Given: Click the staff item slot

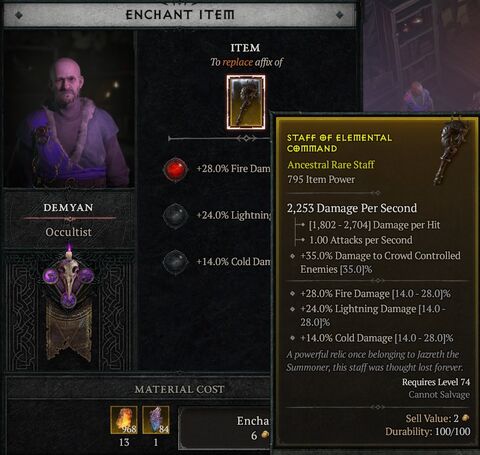Looking at the screenshot, I should coord(246,102).
